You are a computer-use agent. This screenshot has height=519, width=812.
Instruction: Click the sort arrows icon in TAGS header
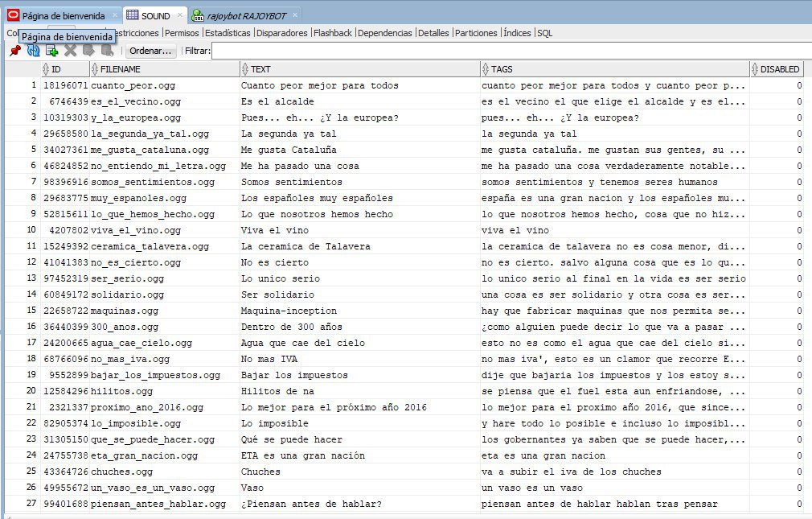(x=486, y=69)
